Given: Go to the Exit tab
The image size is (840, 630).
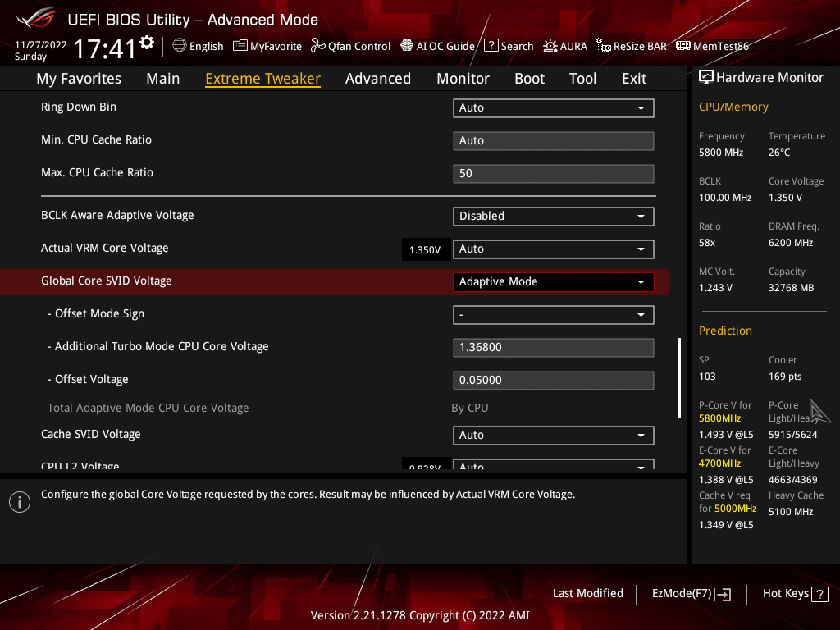Looking at the screenshot, I should tap(634, 79).
